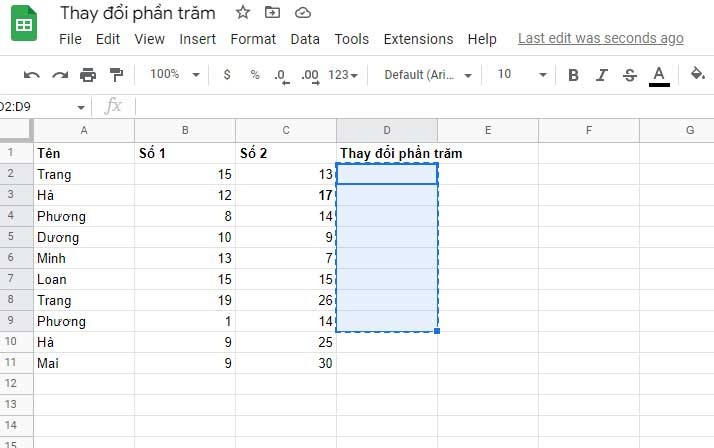Image resolution: width=714 pixels, height=448 pixels.
Task: Open the 100% zoom dropdown
Action: (x=175, y=74)
